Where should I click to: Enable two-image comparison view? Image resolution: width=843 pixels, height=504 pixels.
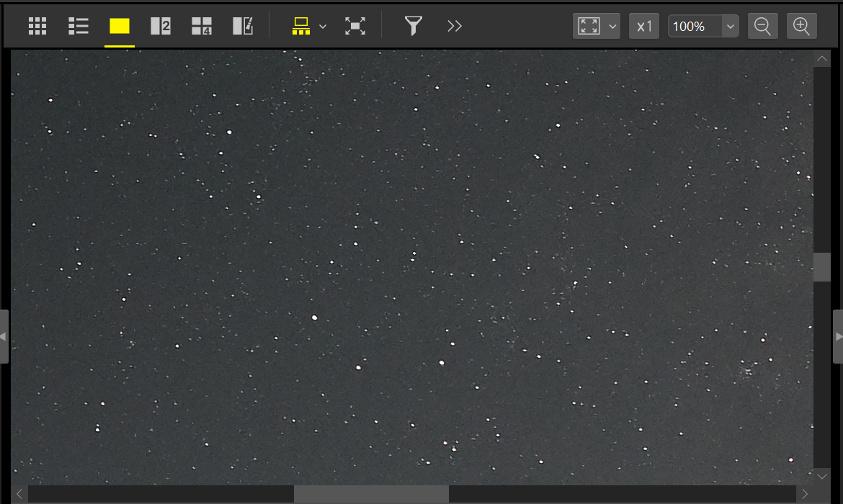click(160, 27)
